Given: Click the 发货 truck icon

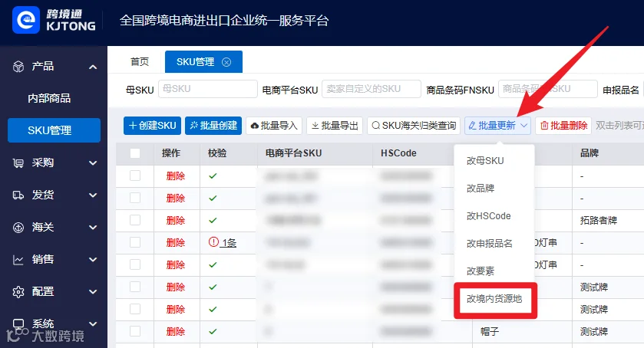Looking at the screenshot, I should [18, 195].
